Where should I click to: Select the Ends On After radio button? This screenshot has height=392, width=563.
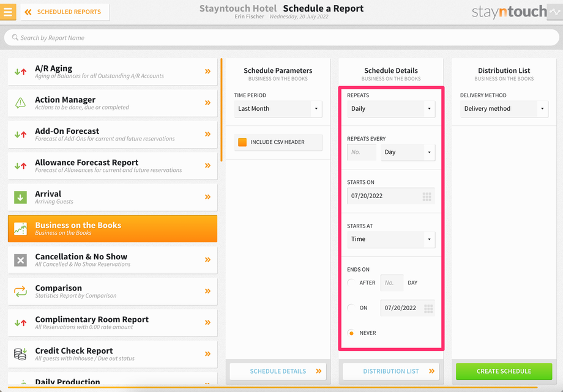coord(351,283)
